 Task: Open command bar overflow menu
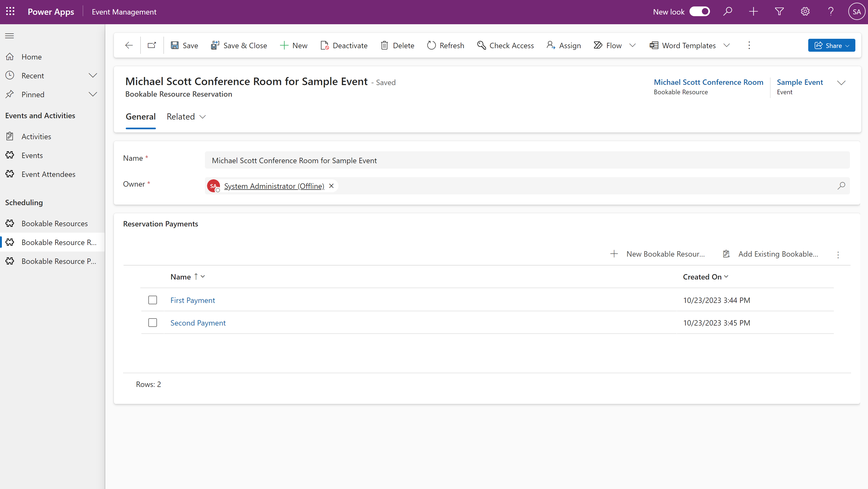(749, 45)
